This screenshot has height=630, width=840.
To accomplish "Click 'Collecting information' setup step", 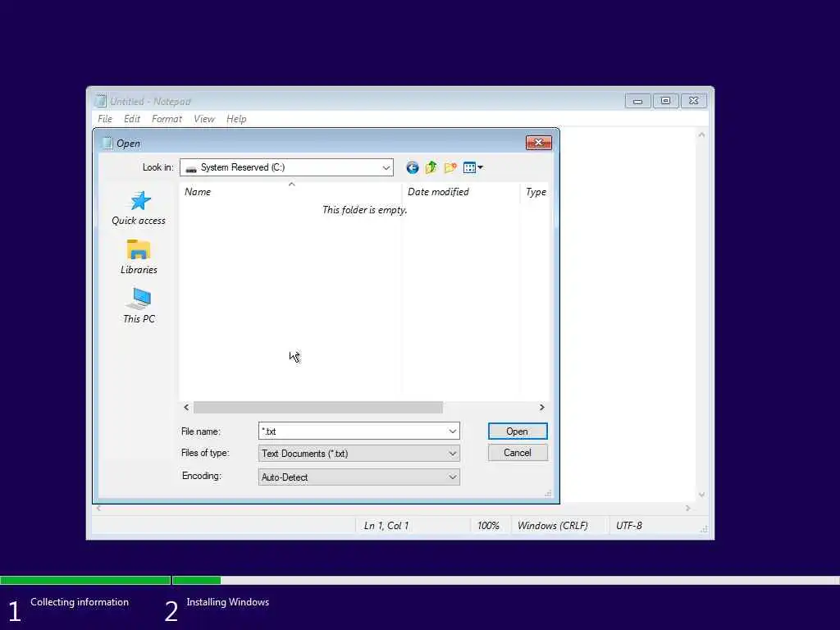I will [80, 602].
